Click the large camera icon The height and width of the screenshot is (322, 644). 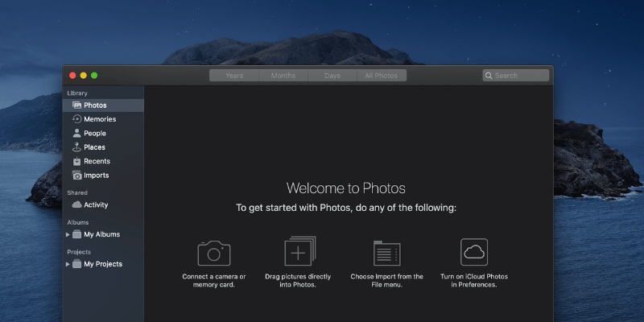[214, 253]
